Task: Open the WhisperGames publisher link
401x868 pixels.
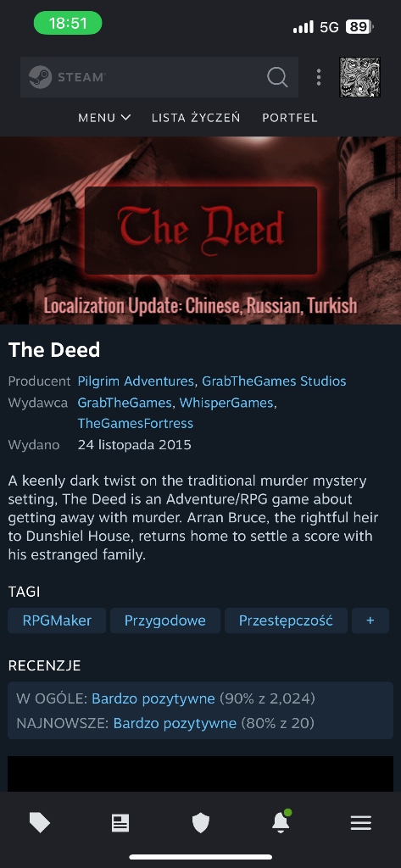Action: pyautogui.click(x=226, y=403)
